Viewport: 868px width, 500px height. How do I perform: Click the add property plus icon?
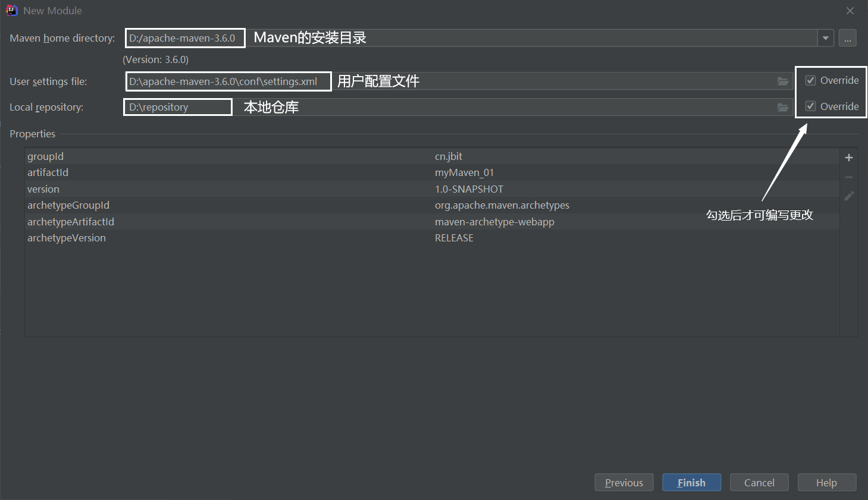[849, 158]
